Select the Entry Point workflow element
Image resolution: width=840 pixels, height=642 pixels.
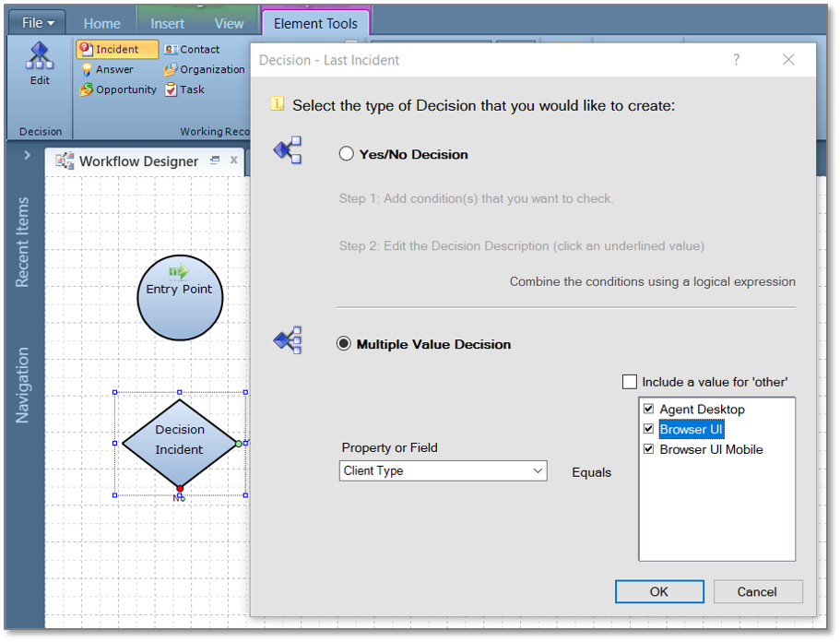[180, 298]
